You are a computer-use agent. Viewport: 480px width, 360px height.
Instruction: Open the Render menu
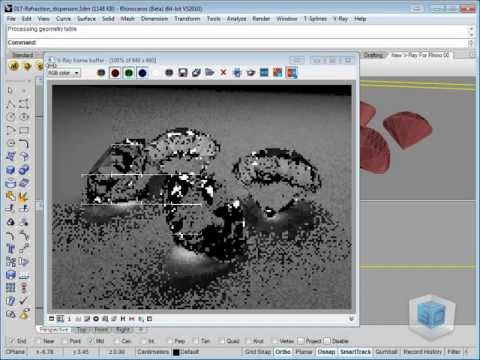point(261,19)
